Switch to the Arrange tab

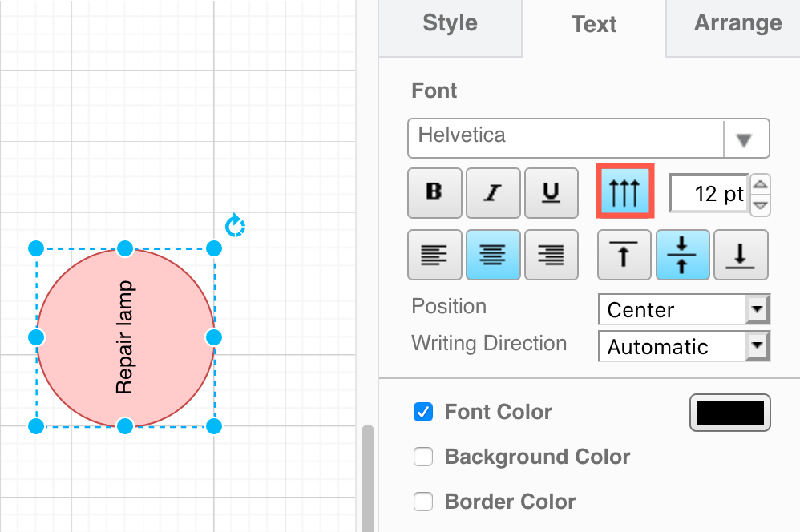point(737,24)
